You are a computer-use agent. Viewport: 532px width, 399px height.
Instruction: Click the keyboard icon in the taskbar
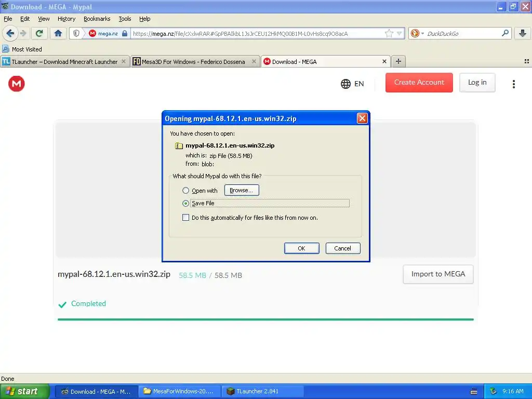pyautogui.click(x=474, y=392)
